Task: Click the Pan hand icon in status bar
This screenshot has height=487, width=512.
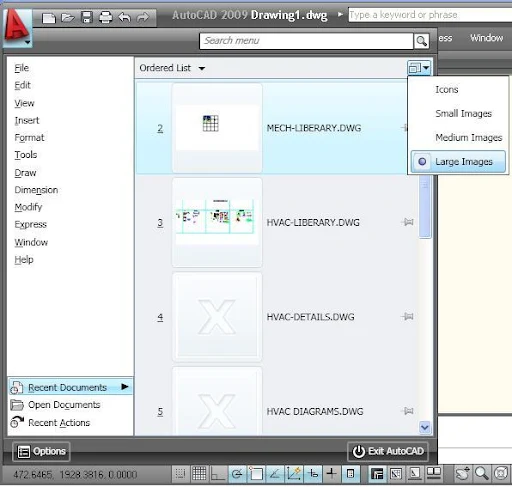Action: click(463, 473)
